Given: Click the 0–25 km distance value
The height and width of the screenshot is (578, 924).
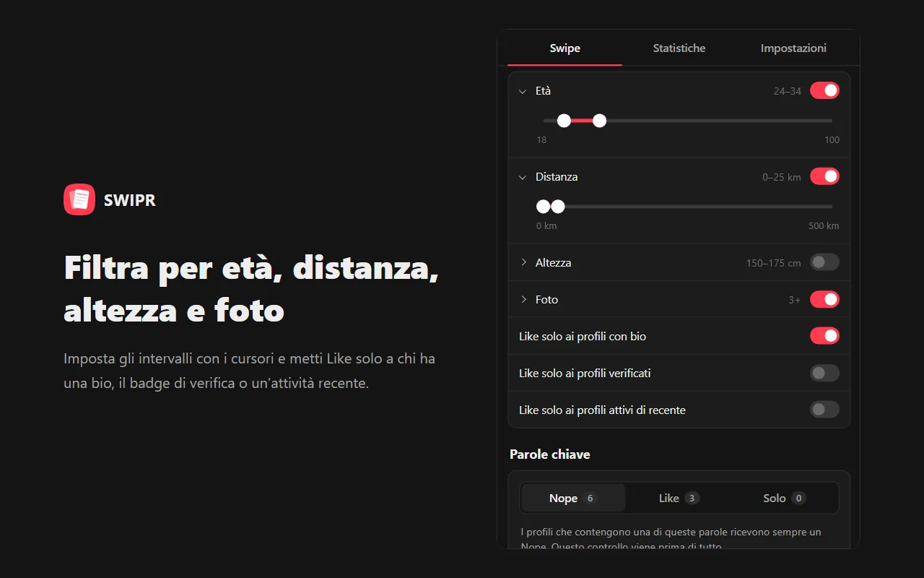Looking at the screenshot, I should point(782,177).
